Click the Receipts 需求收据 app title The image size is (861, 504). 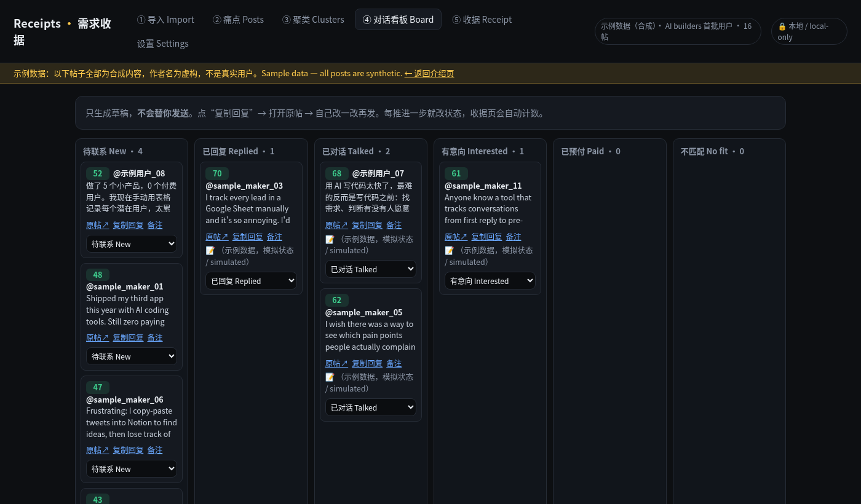[x=63, y=31]
